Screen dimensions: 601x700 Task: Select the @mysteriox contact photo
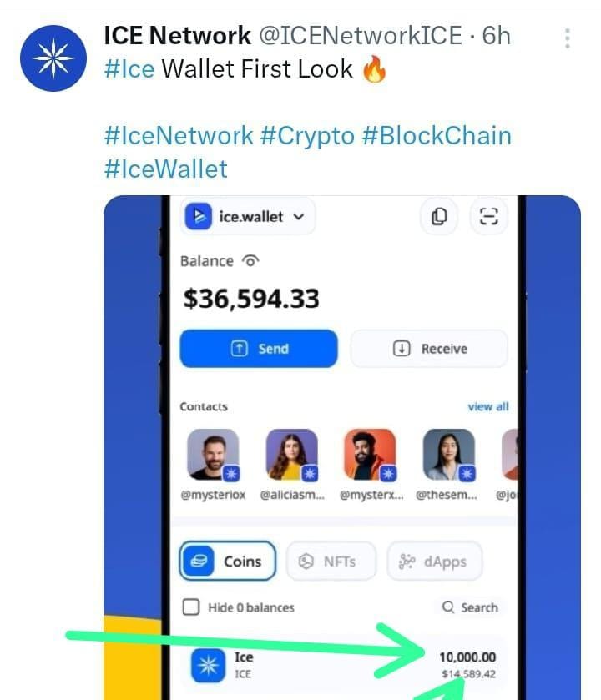click(x=214, y=455)
